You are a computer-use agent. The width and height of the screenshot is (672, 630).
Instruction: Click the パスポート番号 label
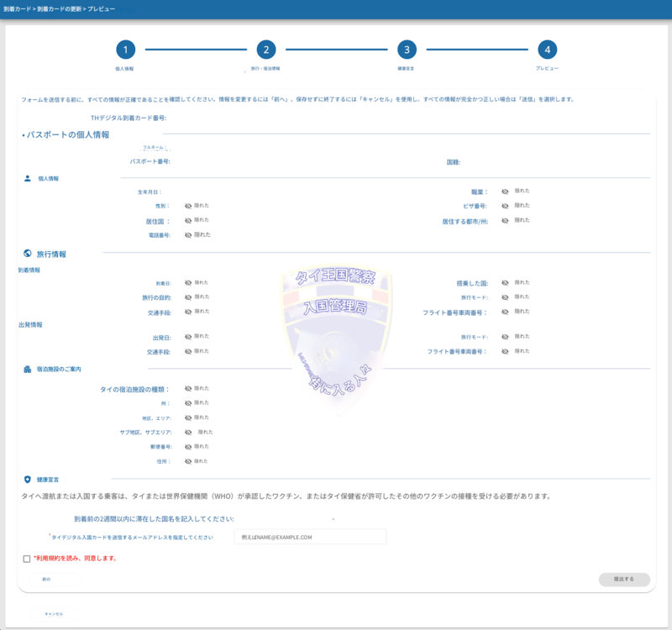(x=150, y=161)
